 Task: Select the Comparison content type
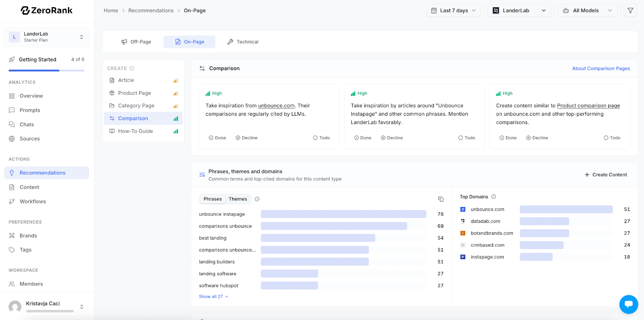pos(143,118)
